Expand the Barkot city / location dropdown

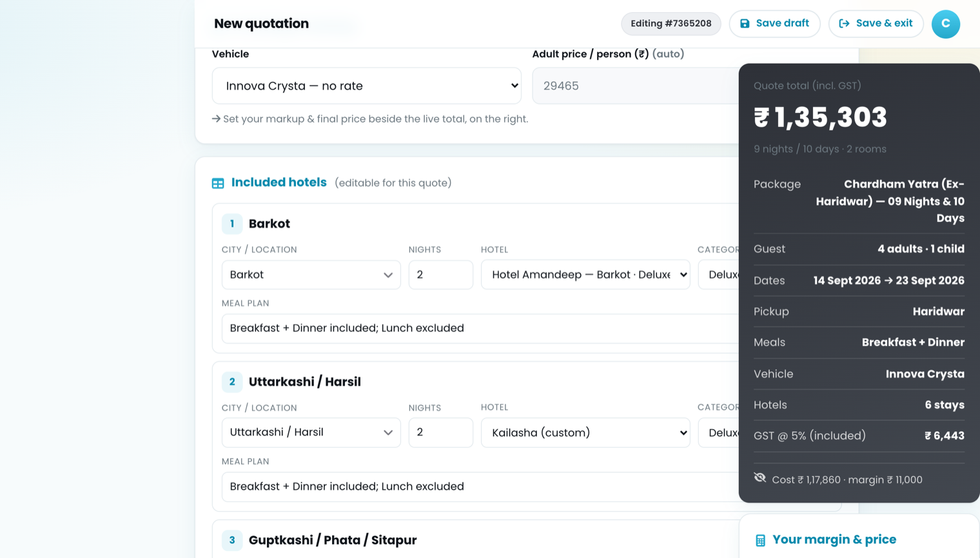point(311,275)
